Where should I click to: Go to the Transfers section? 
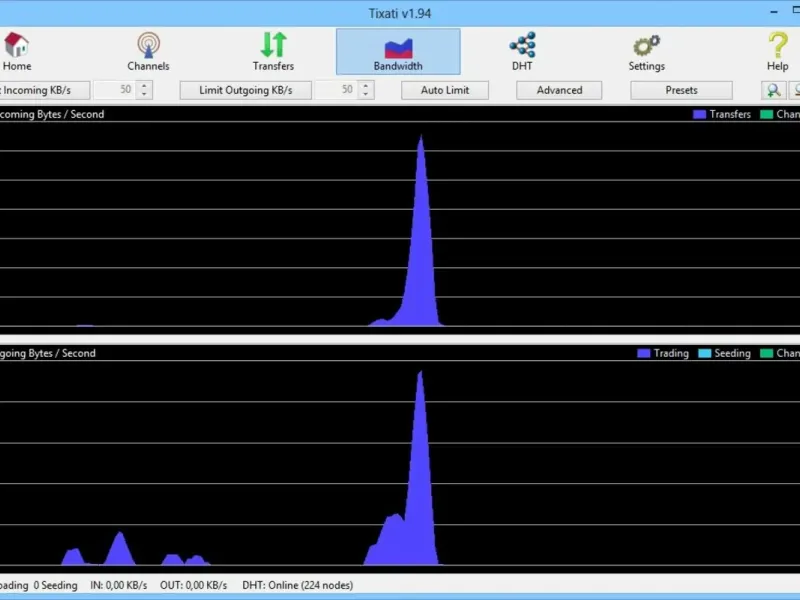tap(273, 52)
